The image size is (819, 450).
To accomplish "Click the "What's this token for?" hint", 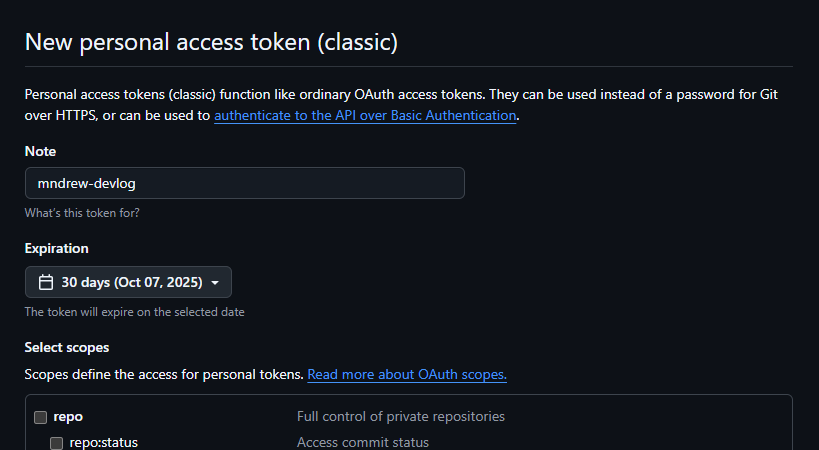I will 82,213.
